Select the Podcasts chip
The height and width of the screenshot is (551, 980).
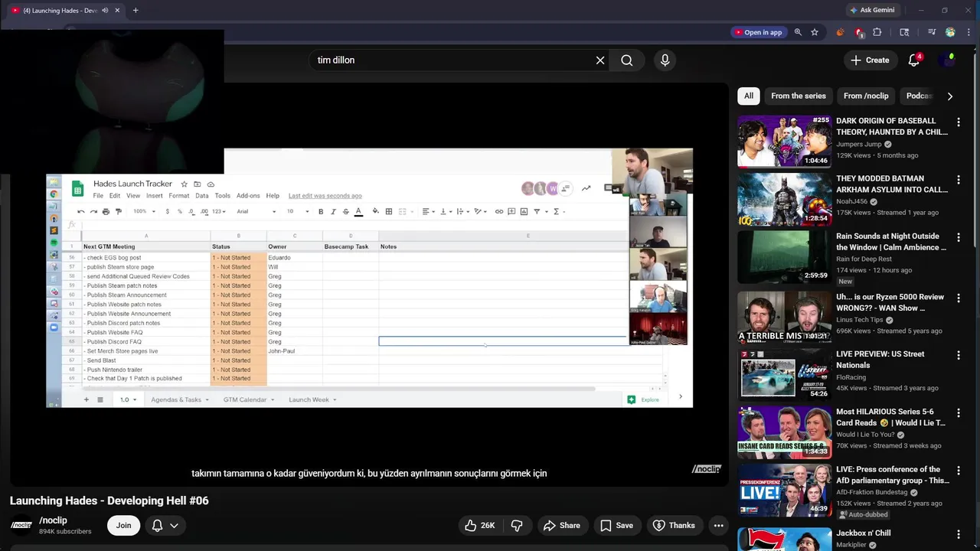[x=919, y=96]
